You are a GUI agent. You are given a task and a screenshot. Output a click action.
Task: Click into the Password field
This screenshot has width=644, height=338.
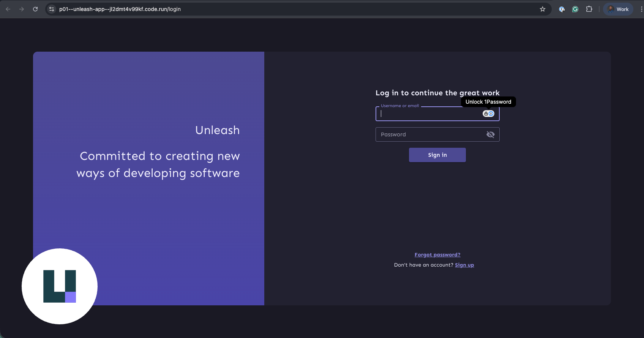pyautogui.click(x=429, y=134)
